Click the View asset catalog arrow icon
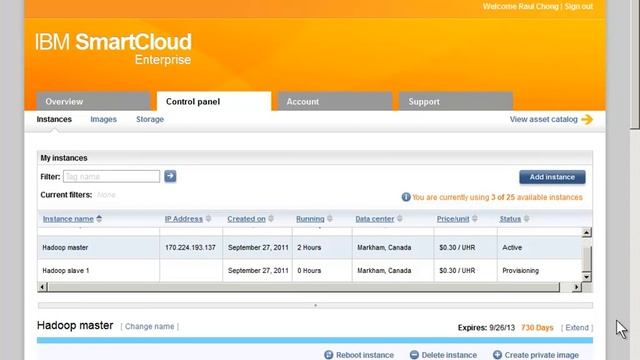 click(587, 120)
